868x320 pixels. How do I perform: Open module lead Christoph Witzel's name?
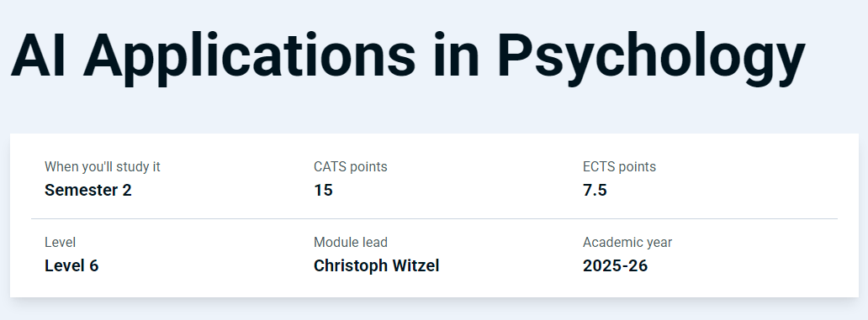[x=377, y=266]
